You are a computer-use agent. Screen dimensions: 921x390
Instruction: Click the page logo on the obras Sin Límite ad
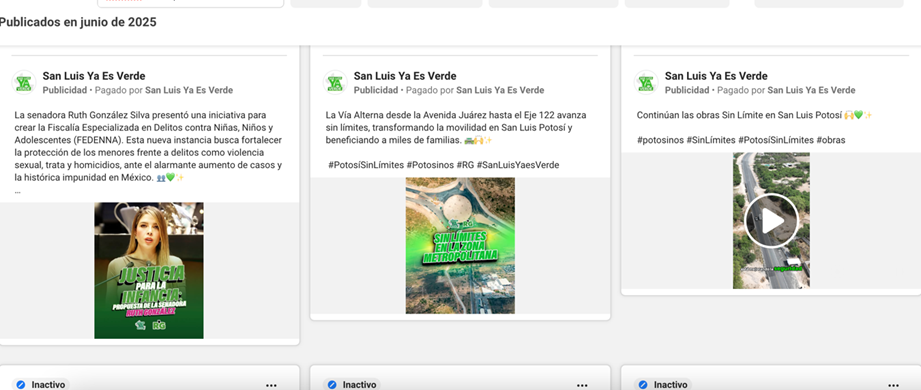[x=647, y=82]
